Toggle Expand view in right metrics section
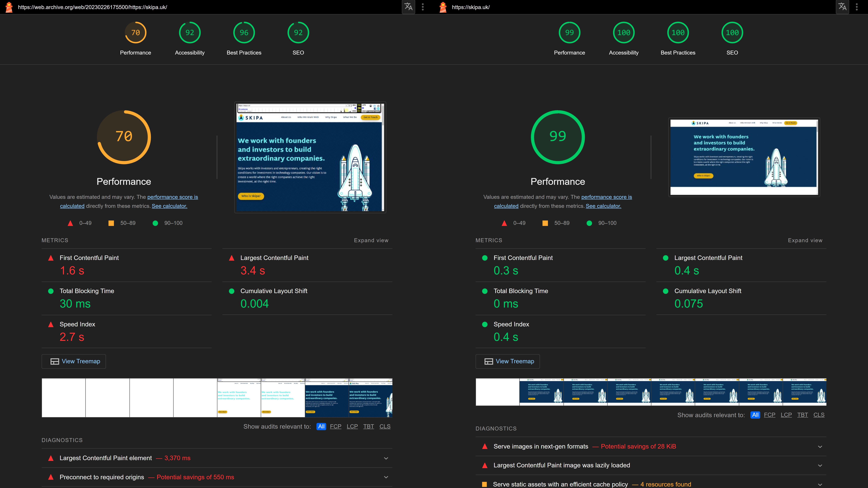This screenshot has height=488, width=868. coord(805,241)
